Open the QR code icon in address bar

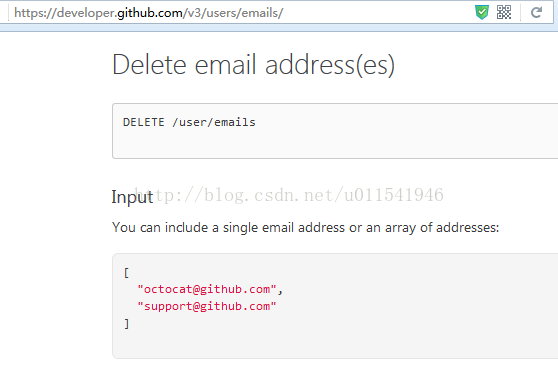(504, 12)
